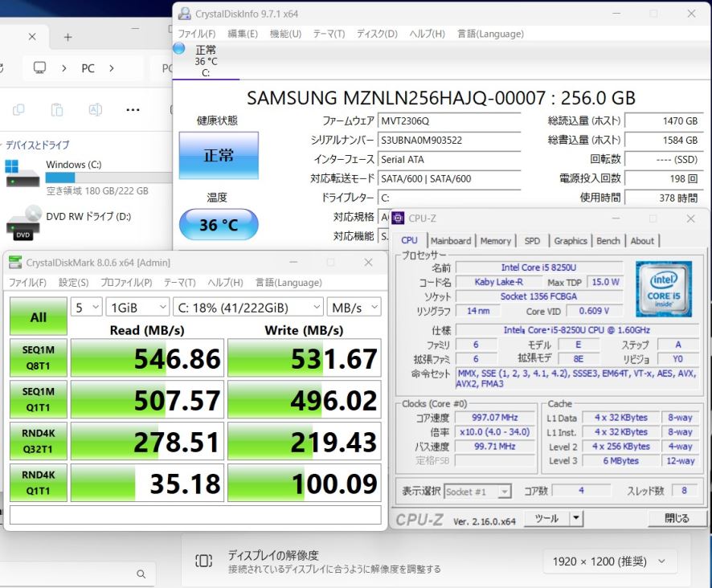This screenshot has height=588, width=712.
Task: Expand the arrow beside CPU-Z's ツール button
Action: point(576,518)
